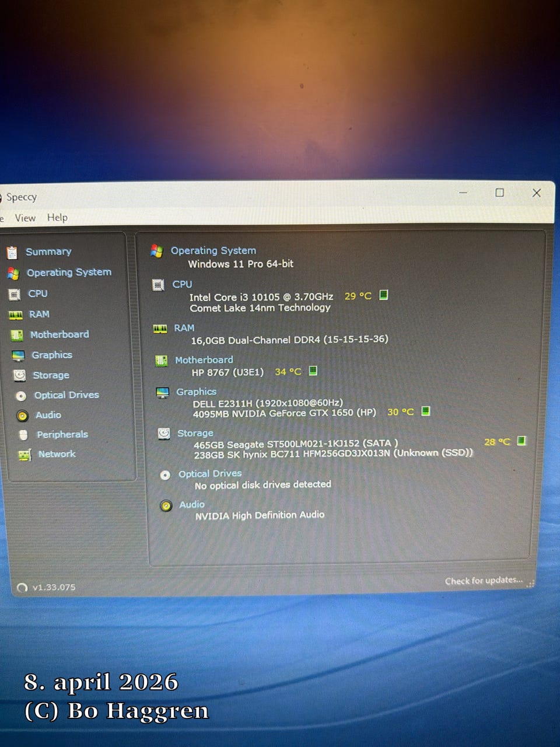
Task: Click the Peripherals mouse icon in sidebar
Action: tap(23, 435)
